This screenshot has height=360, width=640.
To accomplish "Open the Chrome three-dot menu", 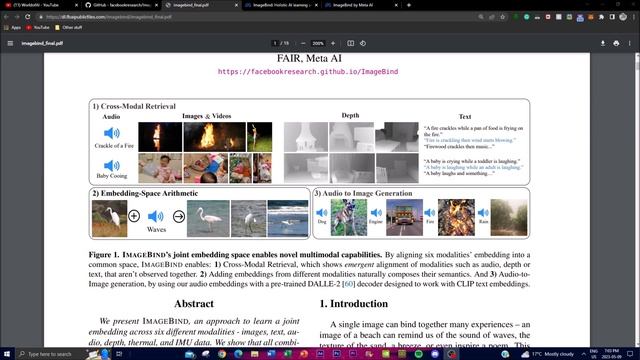I will click(x=634, y=17).
